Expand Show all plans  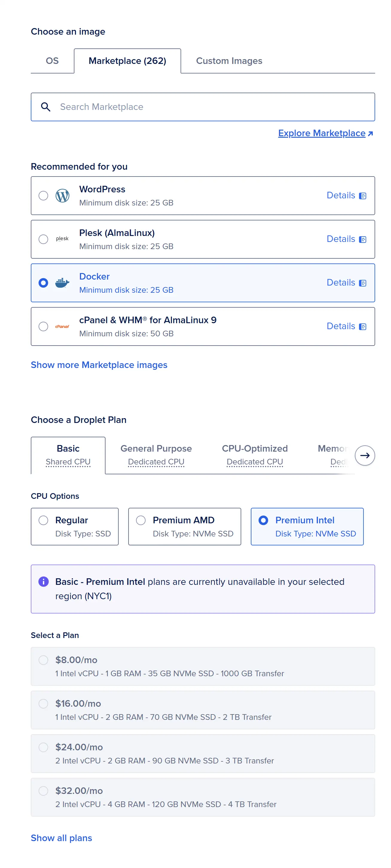click(x=61, y=838)
